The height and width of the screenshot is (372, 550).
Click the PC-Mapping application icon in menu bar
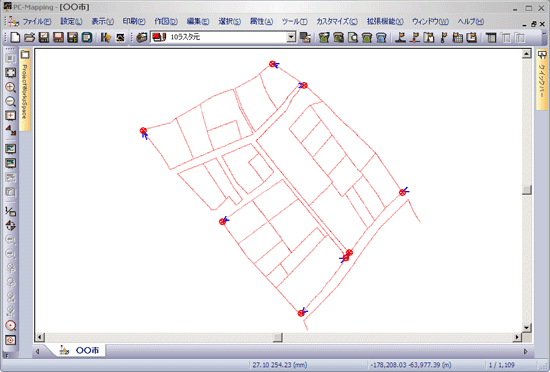pyautogui.click(x=13, y=22)
